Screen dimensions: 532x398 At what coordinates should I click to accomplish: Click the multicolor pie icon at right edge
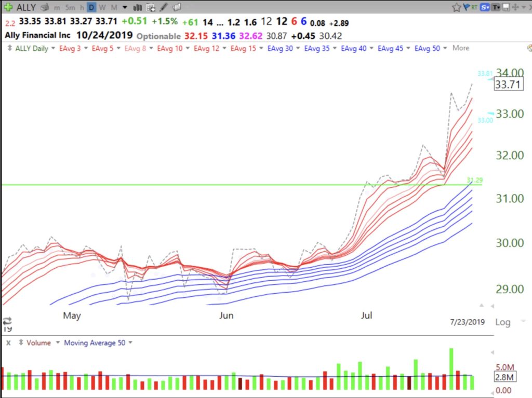pyautogui.click(x=529, y=48)
